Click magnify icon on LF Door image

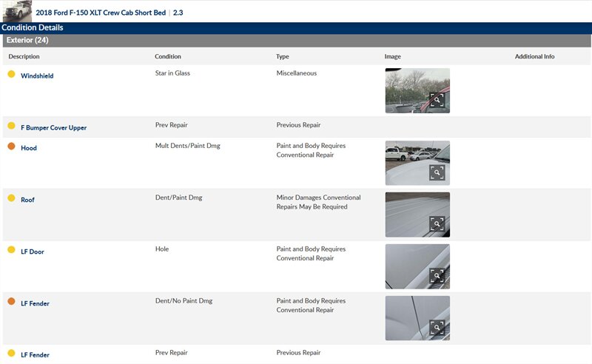click(437, 276)
